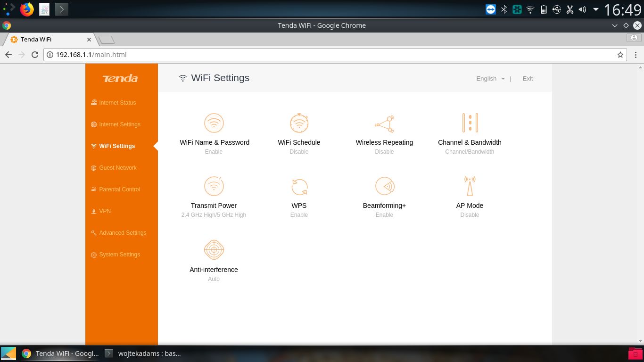This screenshot has height=362, width=644.
Task: Click the WiFi Schedule label
Action: (299, 142)
